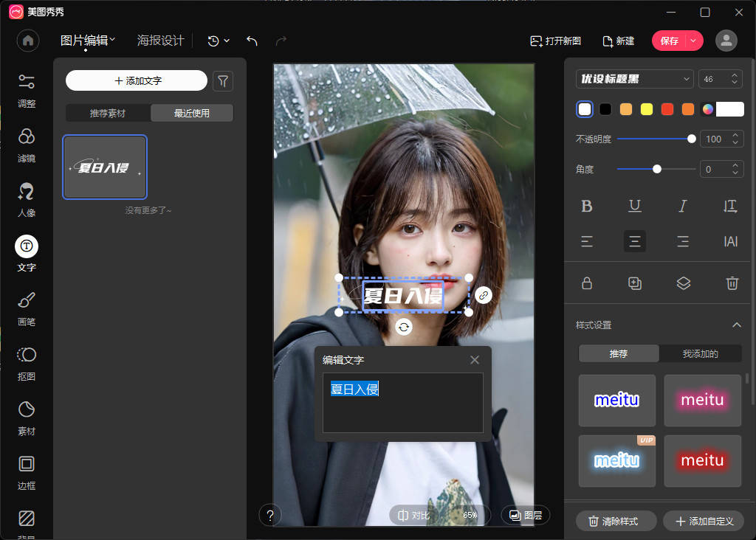Delete the selected text layer
756x540 pixels.
coord(732,283)
